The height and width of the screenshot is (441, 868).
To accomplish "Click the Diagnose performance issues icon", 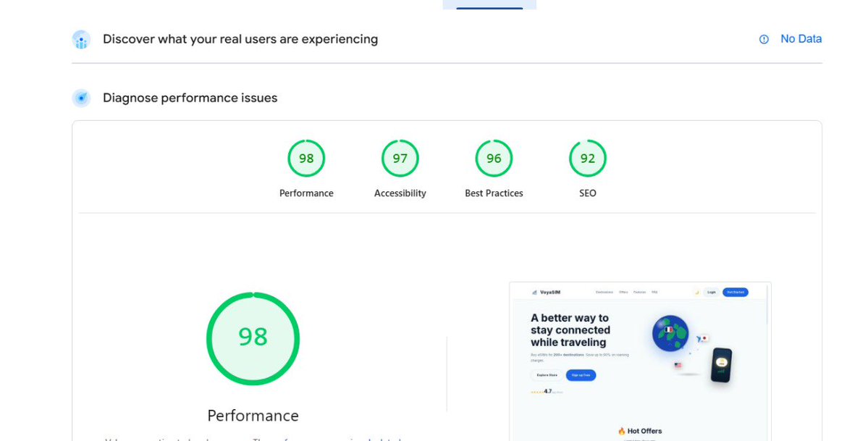I will tap(81, 98).
